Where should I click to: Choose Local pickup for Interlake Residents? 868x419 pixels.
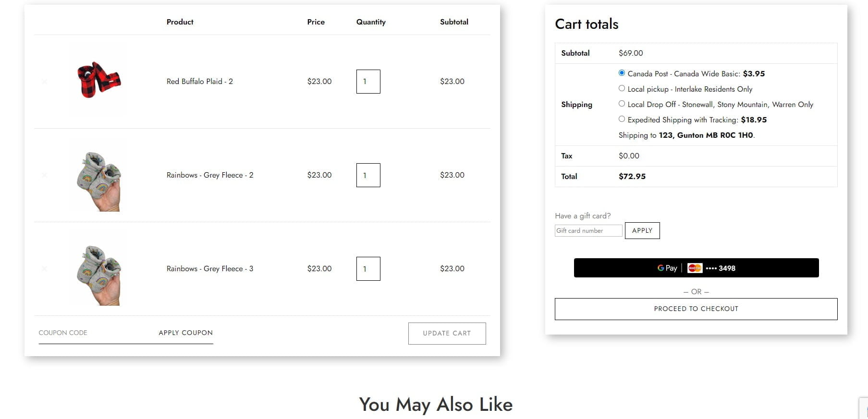pyautogui.click(x=622, y=88)
